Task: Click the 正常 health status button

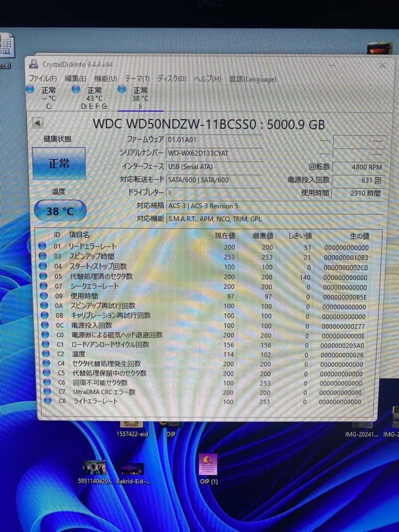Action: [59, 163]
